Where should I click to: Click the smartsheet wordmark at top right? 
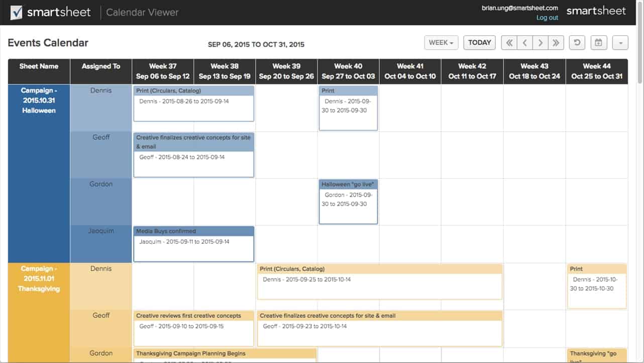click(596, 10)
